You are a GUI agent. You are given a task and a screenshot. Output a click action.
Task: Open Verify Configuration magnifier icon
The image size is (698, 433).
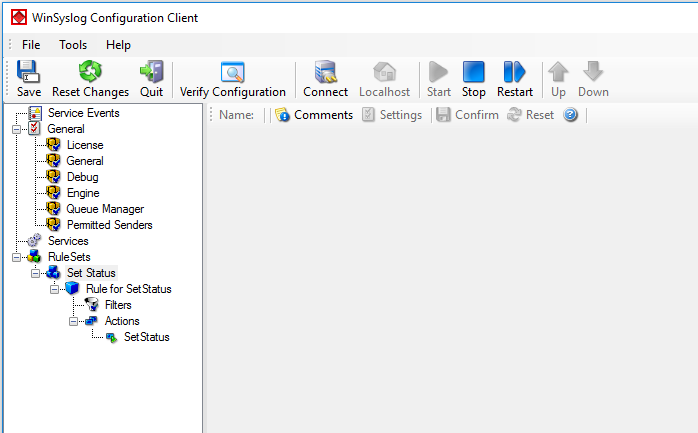[x=232, y=72]
